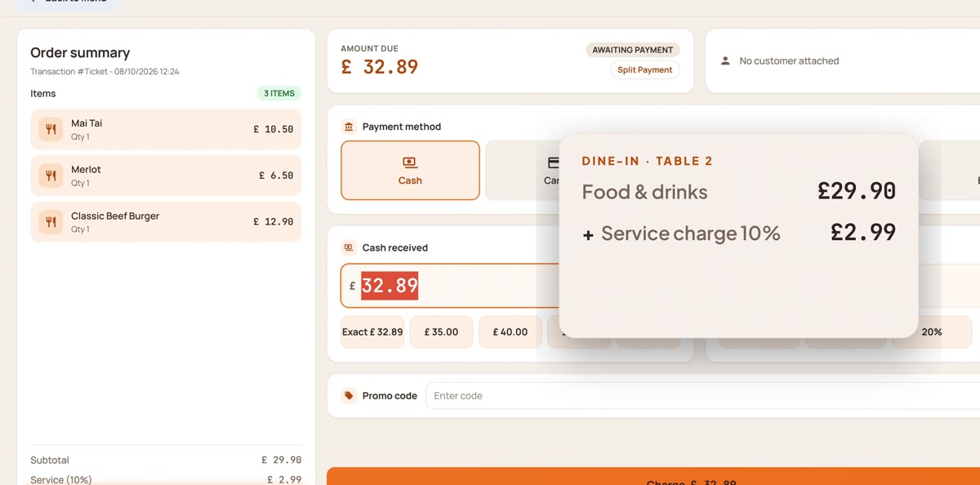Click the Classic Beef Burger utensils icon
Viewport: 980px width, 485px height.
point(51,222)
